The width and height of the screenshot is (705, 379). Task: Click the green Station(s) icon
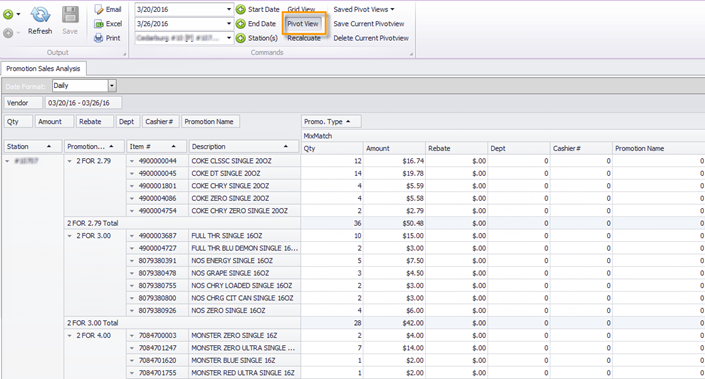pos(241,38)
